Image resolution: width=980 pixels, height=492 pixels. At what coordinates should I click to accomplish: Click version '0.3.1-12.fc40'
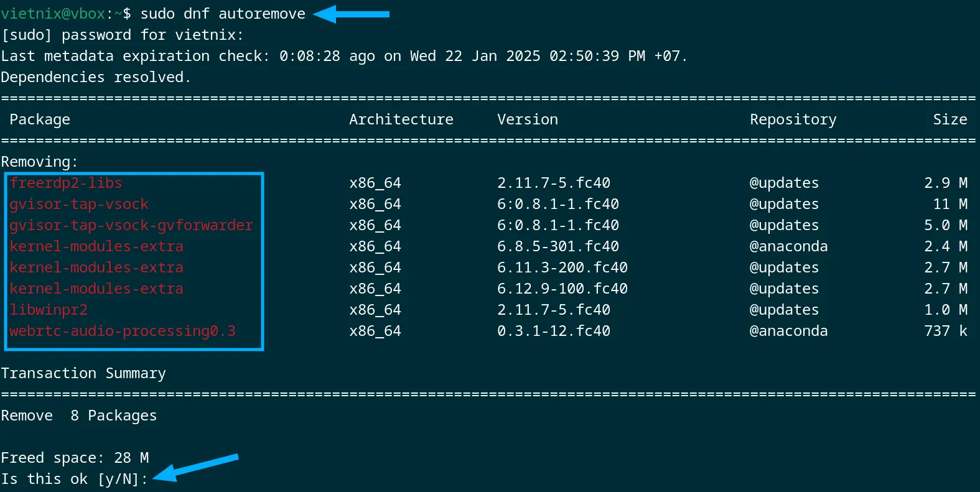click(554, 331)
